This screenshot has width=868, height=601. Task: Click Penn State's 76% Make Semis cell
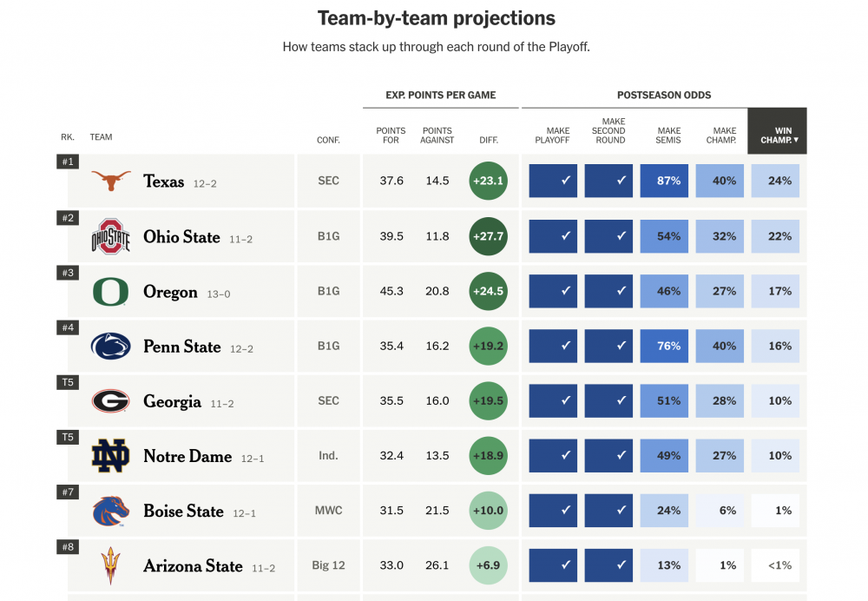coord(668,346)
